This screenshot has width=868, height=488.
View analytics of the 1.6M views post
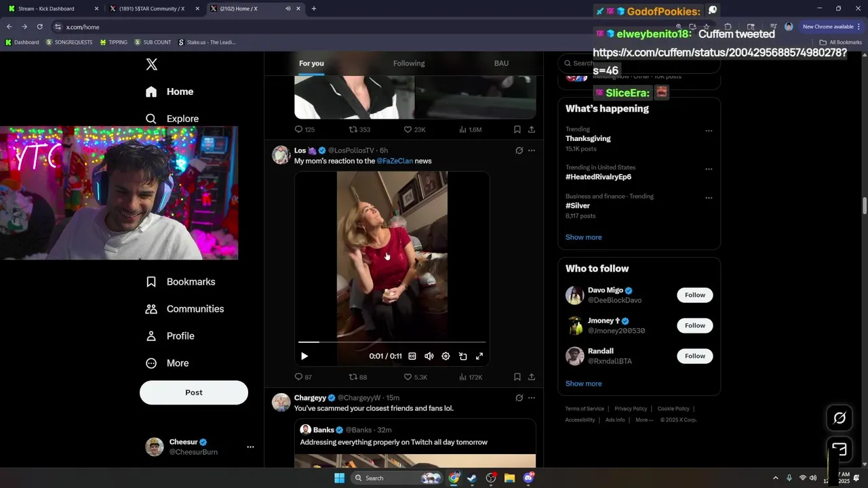(470, 129)
